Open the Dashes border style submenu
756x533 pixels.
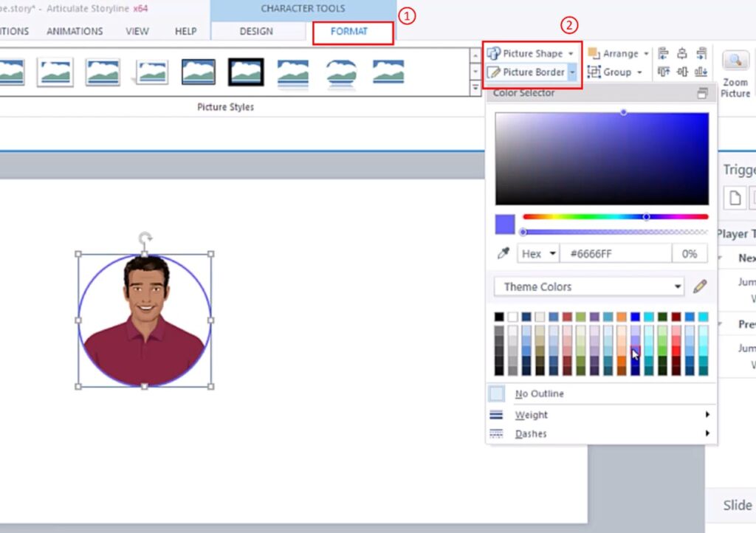click(x=530, y=433)
